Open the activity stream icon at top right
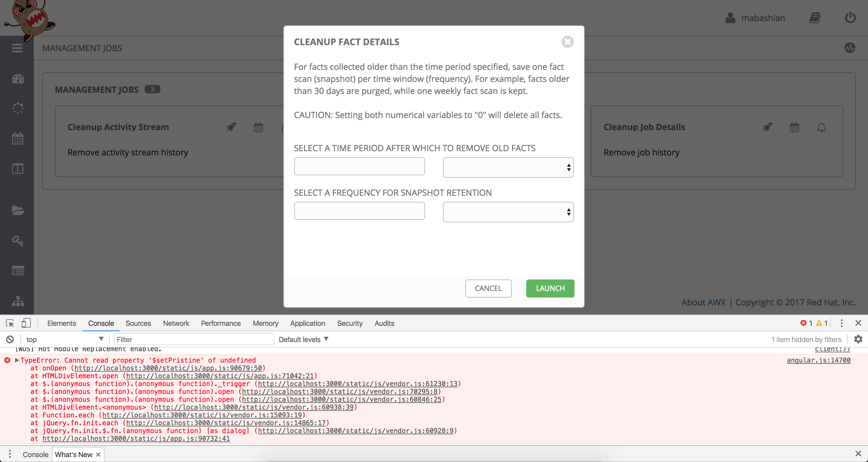868x462 pixels. click(850, 48)
